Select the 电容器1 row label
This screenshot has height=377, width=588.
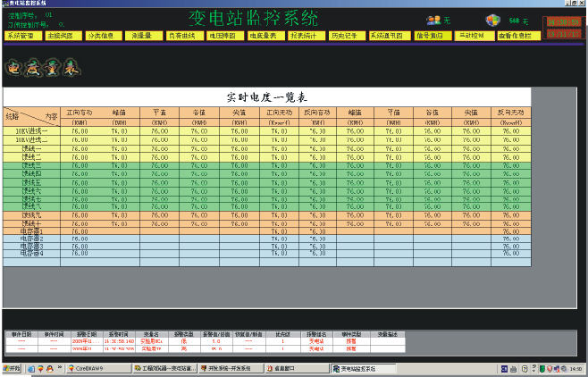coord(31,231)
